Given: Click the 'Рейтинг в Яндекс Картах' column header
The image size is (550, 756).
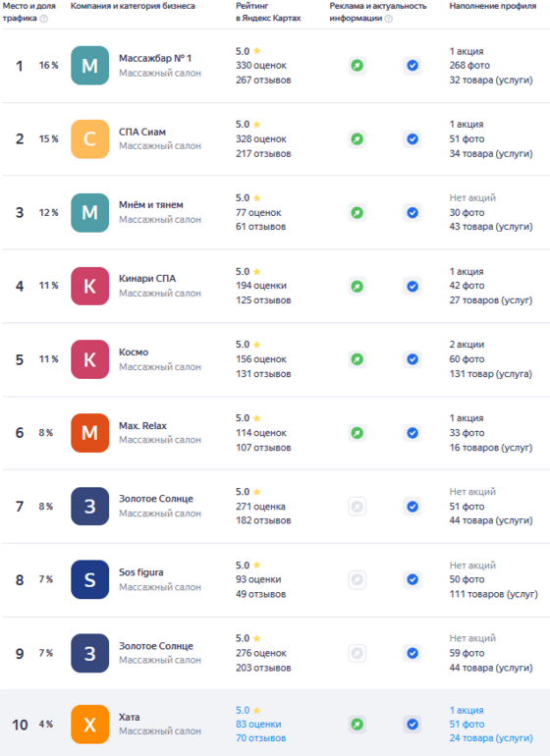Looking at the screenshot, I should pyautogui.click(x=268, y=12).
